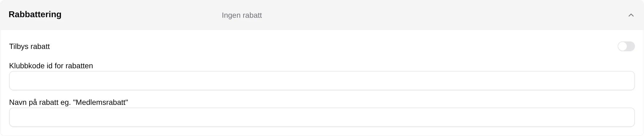
Task: Hide the discount settings using the caret icon
Action: click(631, 15)
